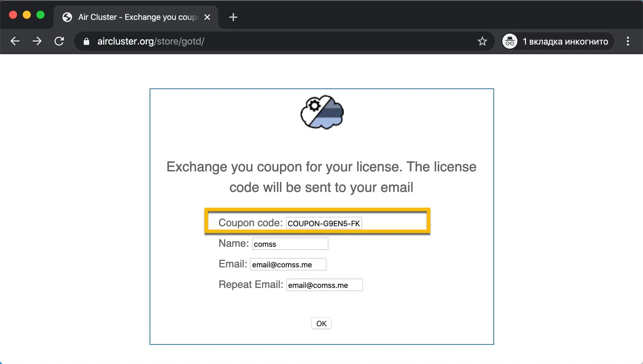Click the "Exchange you coupon" heading text
The width and height of the screenshot is (643, 364).
[321, 177]
